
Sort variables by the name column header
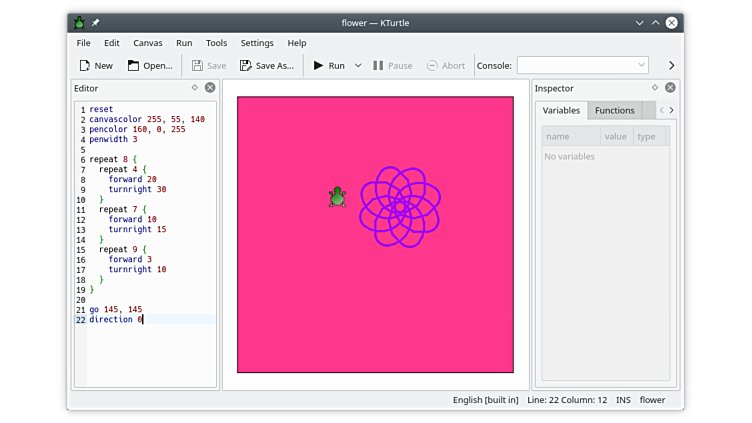point(571,136)
